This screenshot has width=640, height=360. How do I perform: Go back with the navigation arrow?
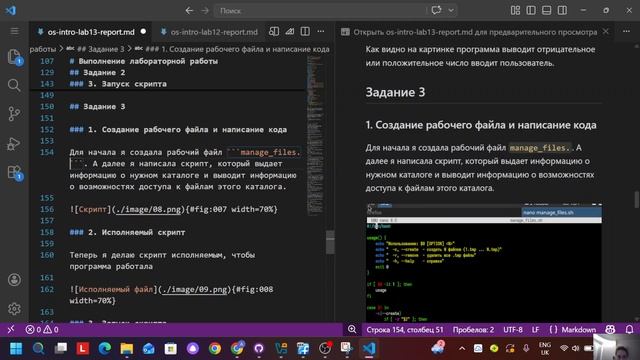pyautogui.click(x=189, y=11)
